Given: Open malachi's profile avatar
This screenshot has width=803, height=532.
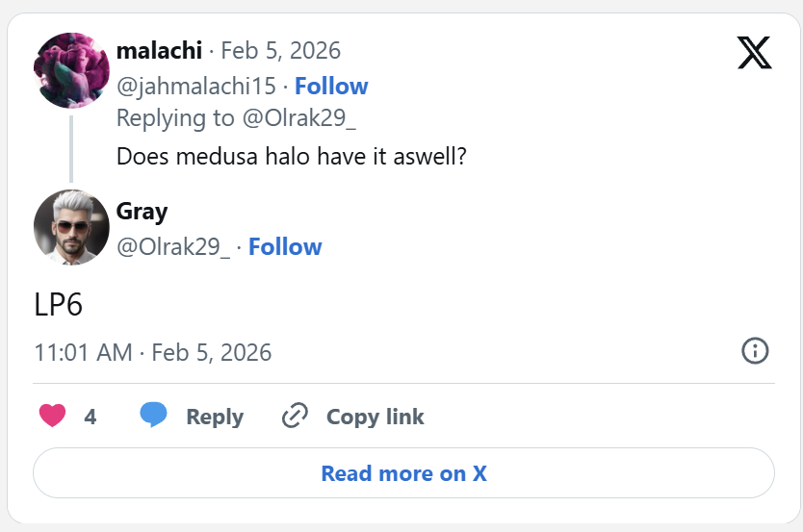Looking at the screenshot, I should point(71,69).
